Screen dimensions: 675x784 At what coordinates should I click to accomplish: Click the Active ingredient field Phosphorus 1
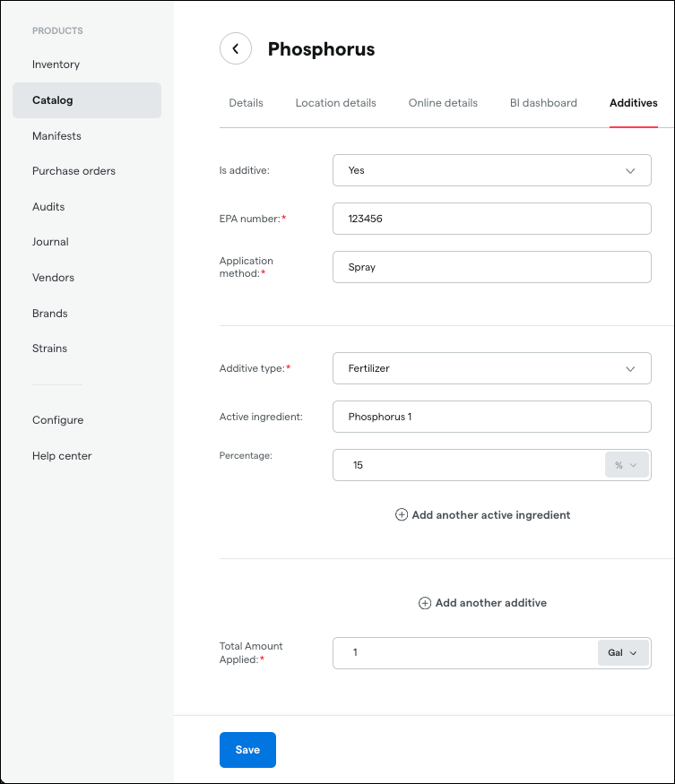[492, 417]
